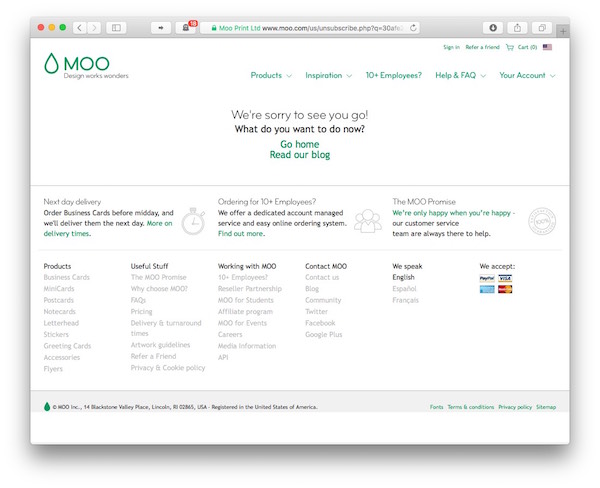
Task: Click We're only happy when you're happy
Action: click(452, 213)
